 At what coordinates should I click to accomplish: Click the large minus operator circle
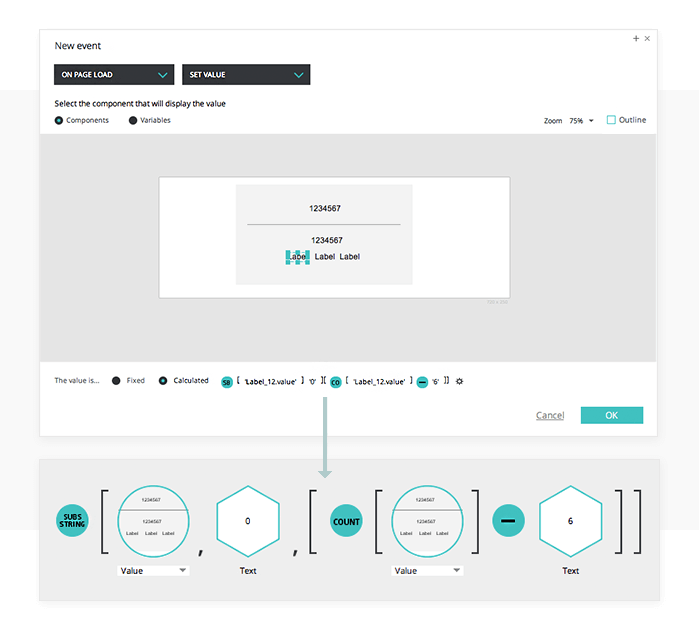pyautogui.click(x=508, y=521)
